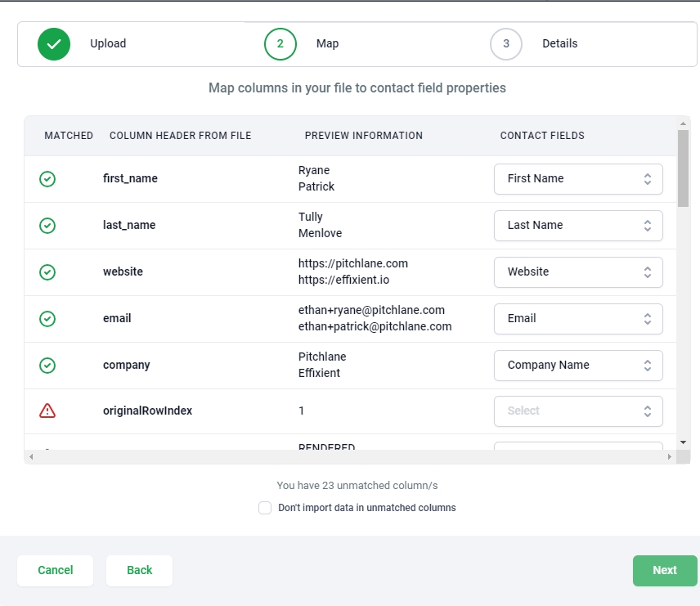Image resolution: width=700 pixels, height=606 pixels.
Task: Click the Cancel button
Action: tap(56, 571)
